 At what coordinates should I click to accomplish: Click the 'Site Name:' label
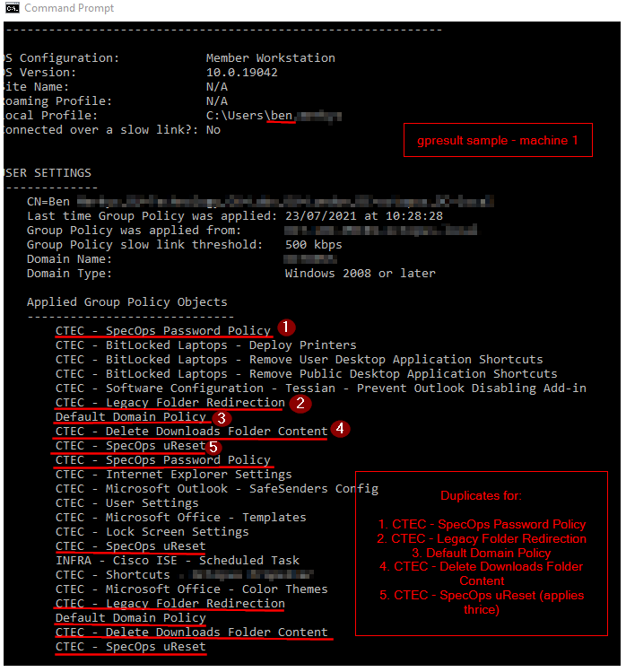pos(37,87)
